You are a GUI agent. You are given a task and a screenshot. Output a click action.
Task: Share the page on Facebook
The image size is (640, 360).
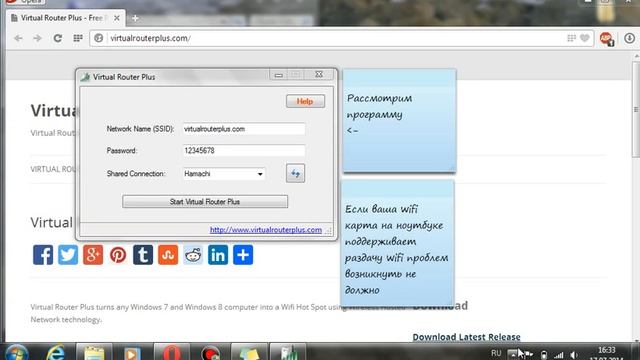tap(43, 255)
